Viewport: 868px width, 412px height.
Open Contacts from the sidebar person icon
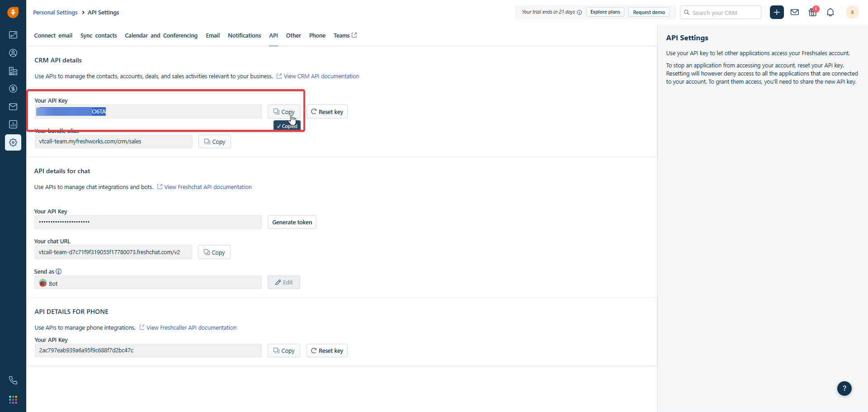coord(13,53)
